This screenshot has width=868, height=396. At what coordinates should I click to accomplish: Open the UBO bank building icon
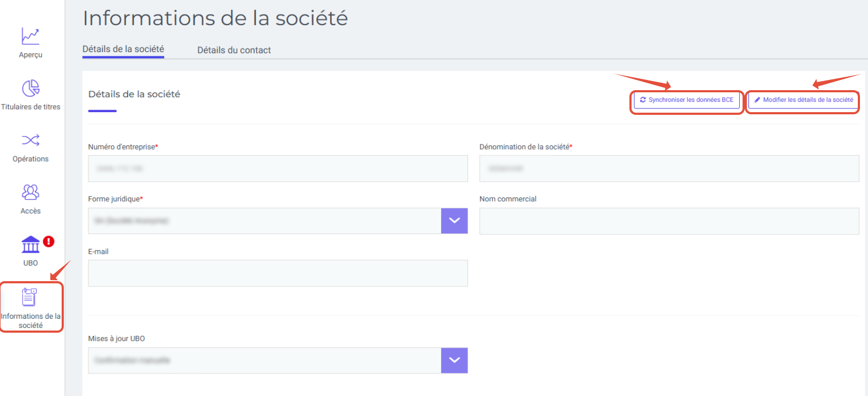coord(31,244)
